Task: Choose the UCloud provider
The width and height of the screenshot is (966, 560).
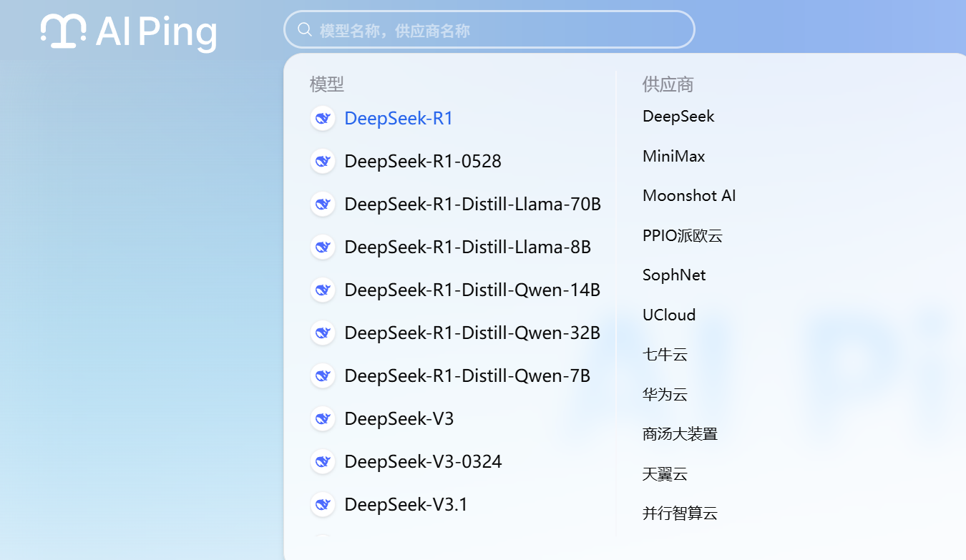Action: 669,315
